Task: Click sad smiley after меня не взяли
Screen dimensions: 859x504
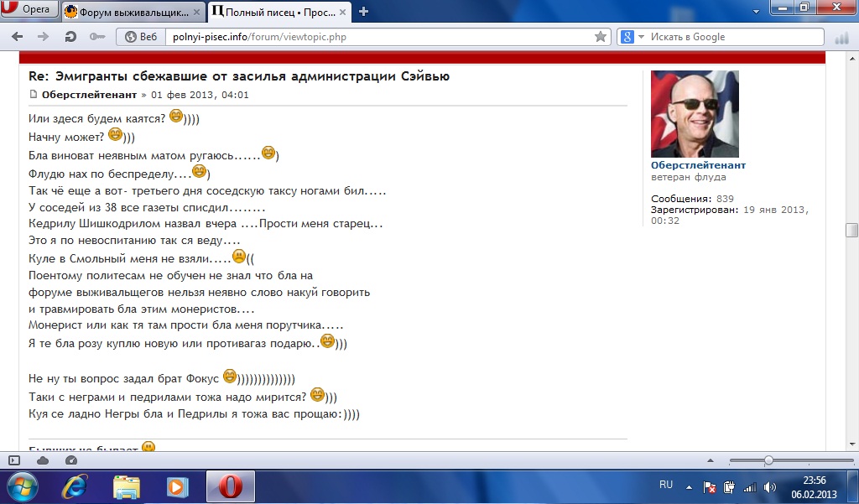Action: (239, 256)
